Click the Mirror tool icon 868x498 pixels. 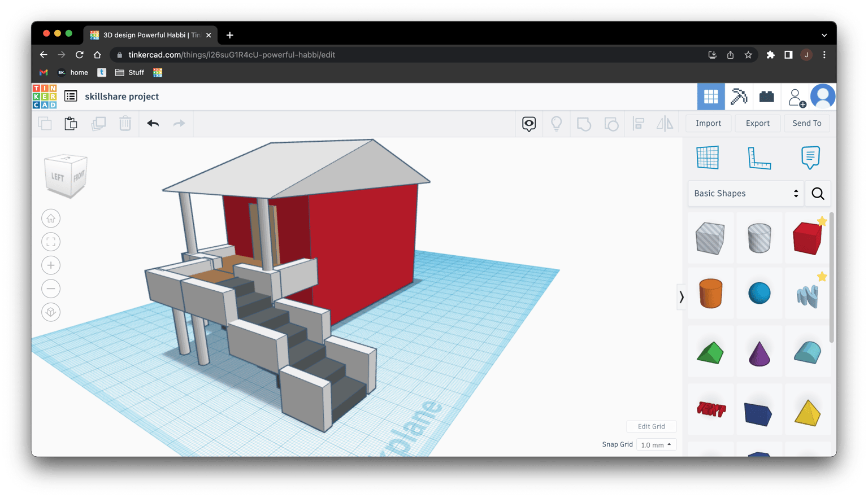(x=665, y=124)
